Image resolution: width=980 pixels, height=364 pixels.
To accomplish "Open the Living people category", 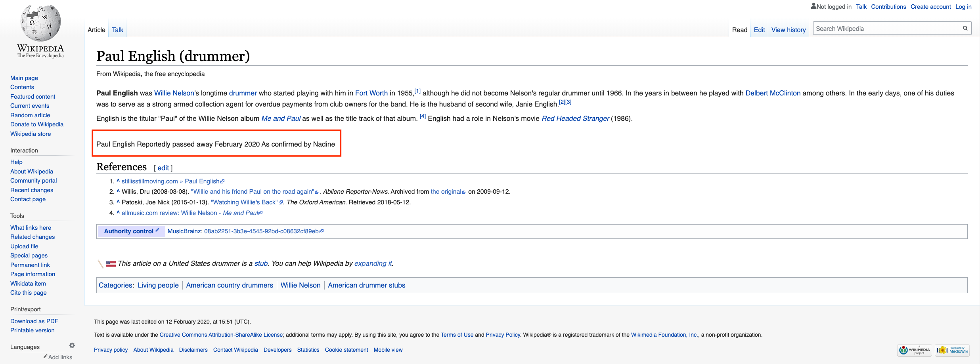I will tap(158, 285).
